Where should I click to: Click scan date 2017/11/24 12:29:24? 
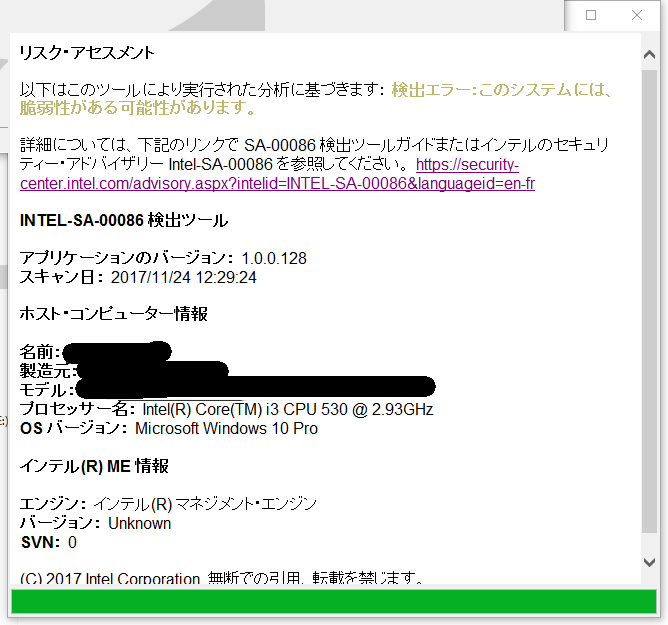click(x=184, y=277)
